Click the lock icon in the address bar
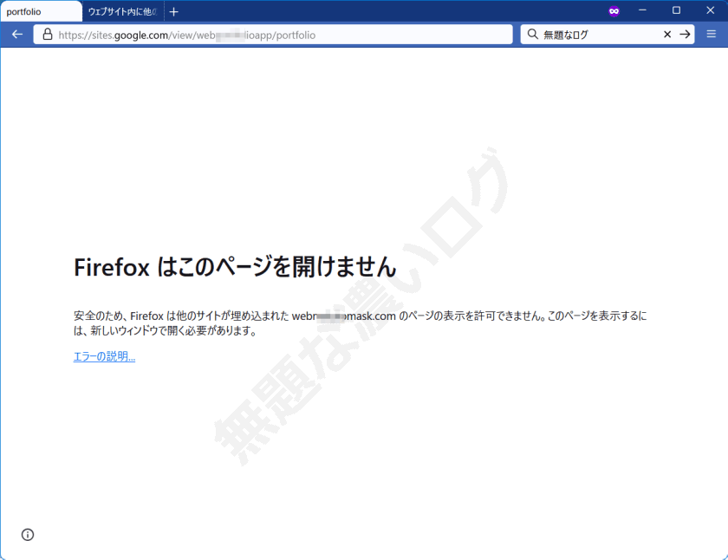 tap(48, 35)
